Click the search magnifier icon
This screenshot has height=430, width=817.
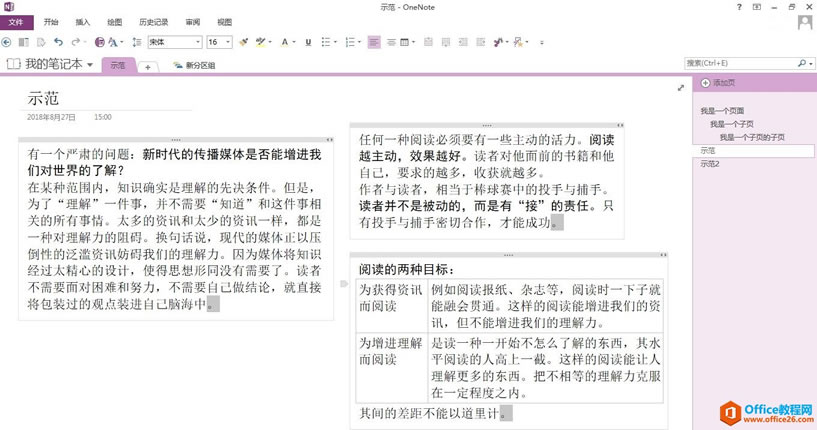(802, 63)
